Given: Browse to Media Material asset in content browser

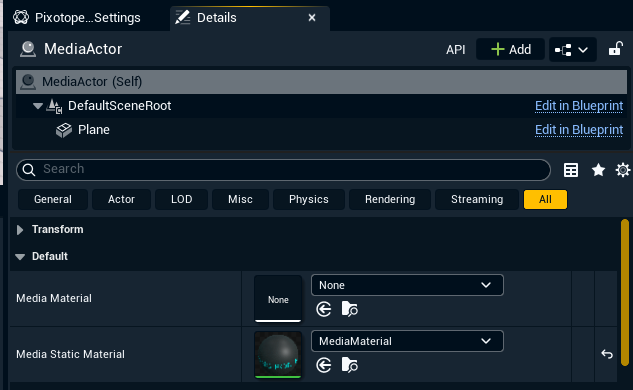Looking at the screenshot, I should coord(350,309).
